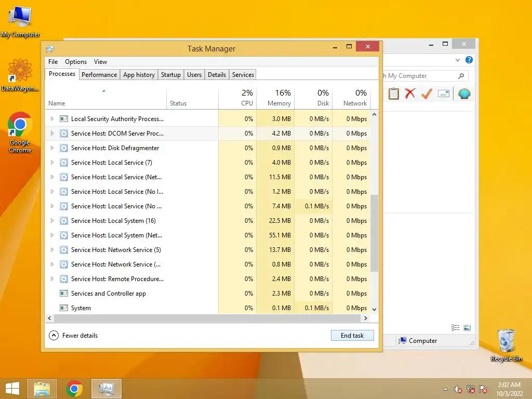
Task: Switch to details view icon in My Computer window
Action: [455, 328]
